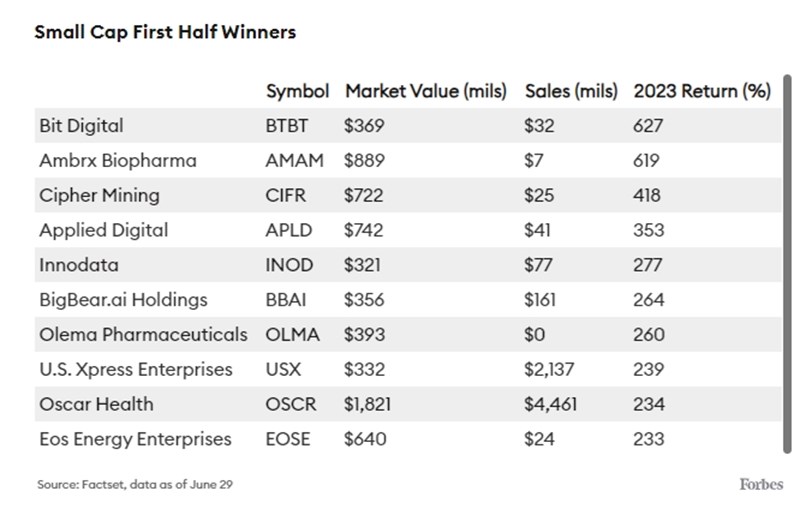Click the Forbes logo

pyautogui.click(x=761, y=484)
